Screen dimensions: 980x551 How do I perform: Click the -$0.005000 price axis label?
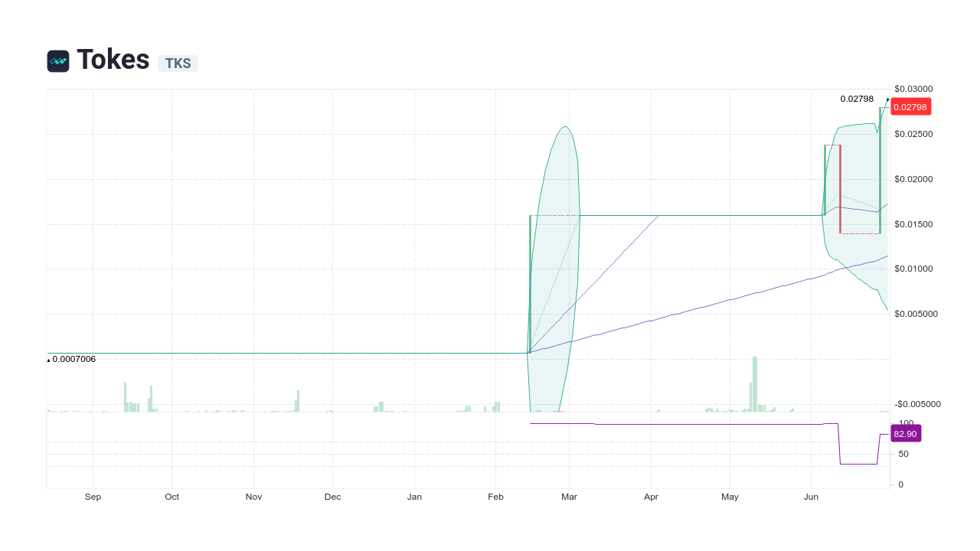[x=917, y=404]
